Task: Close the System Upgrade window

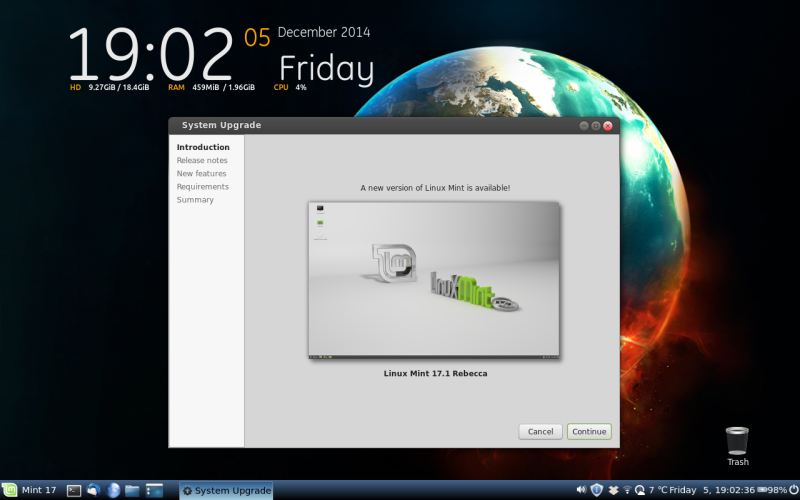Action: 609,125
